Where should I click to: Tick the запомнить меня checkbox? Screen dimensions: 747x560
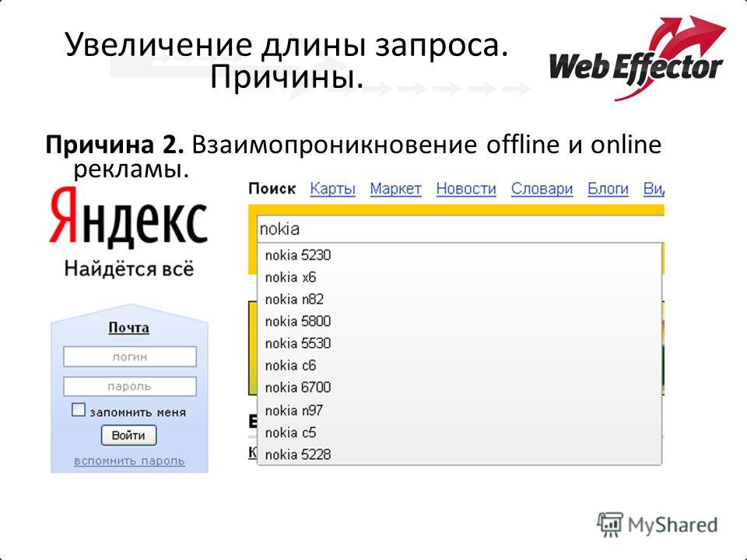[78, 410]
